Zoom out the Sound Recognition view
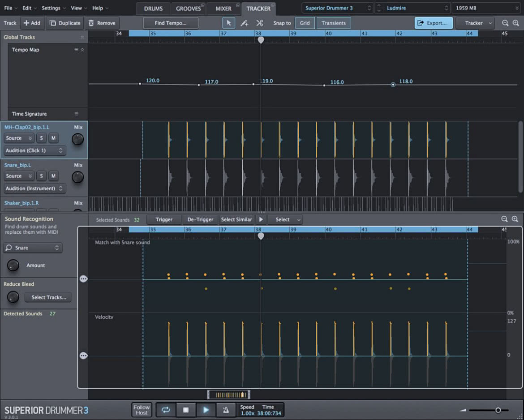This screenshot has height=420, width=524. click(505, 219)
